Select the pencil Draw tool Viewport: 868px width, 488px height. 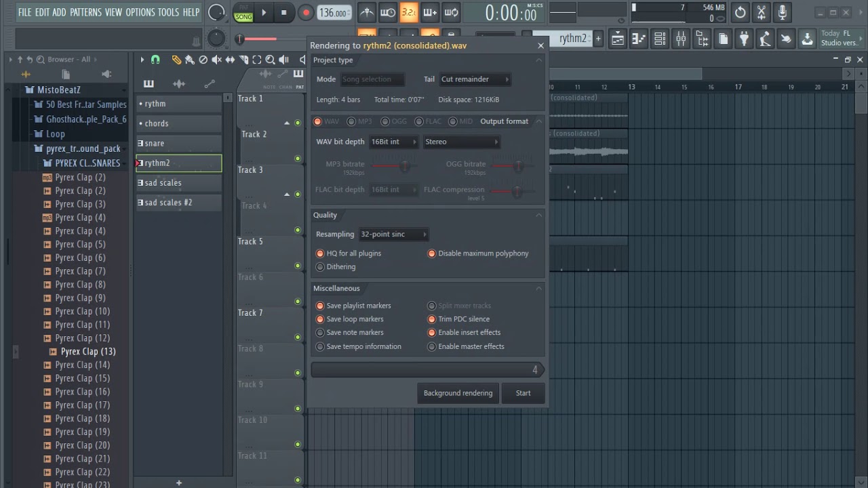[x=176, y=60]
